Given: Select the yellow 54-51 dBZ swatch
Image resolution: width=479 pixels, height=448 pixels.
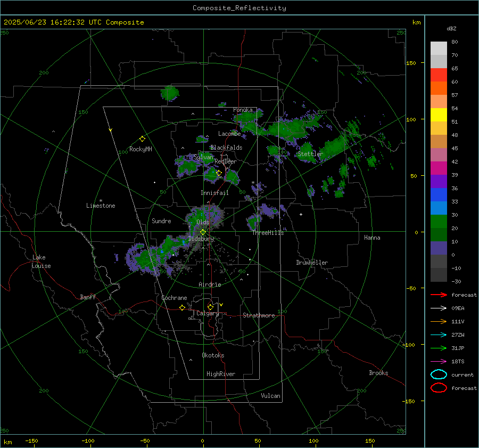Looking at the screenshot, I should pos(439,115).
